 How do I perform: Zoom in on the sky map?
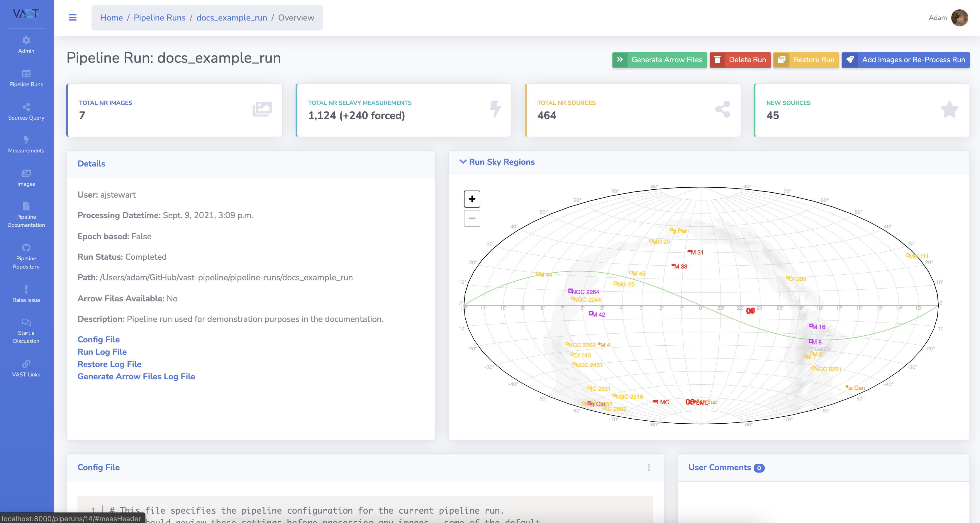pyautogui.click(x=472, y=199)
